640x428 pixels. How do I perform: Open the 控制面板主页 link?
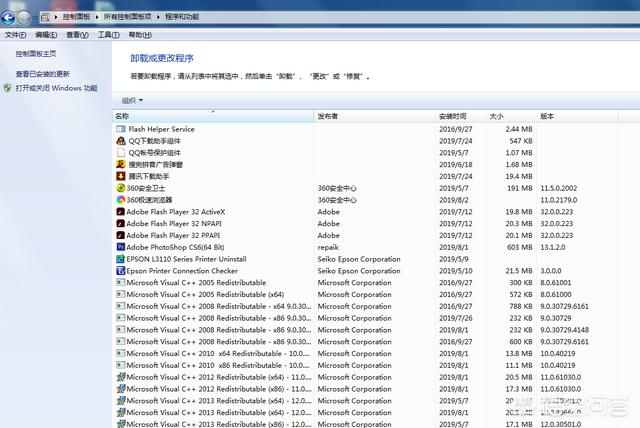pos(36,54)
